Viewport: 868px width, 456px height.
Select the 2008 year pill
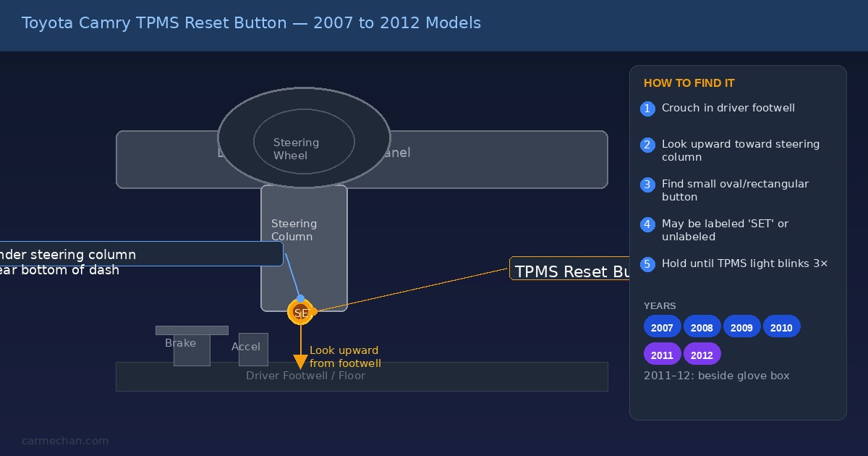point(702,327)
